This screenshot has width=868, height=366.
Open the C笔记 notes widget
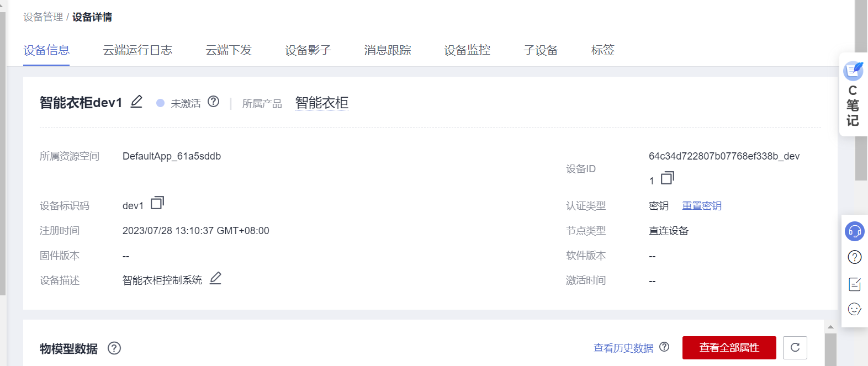coord(853,94)
